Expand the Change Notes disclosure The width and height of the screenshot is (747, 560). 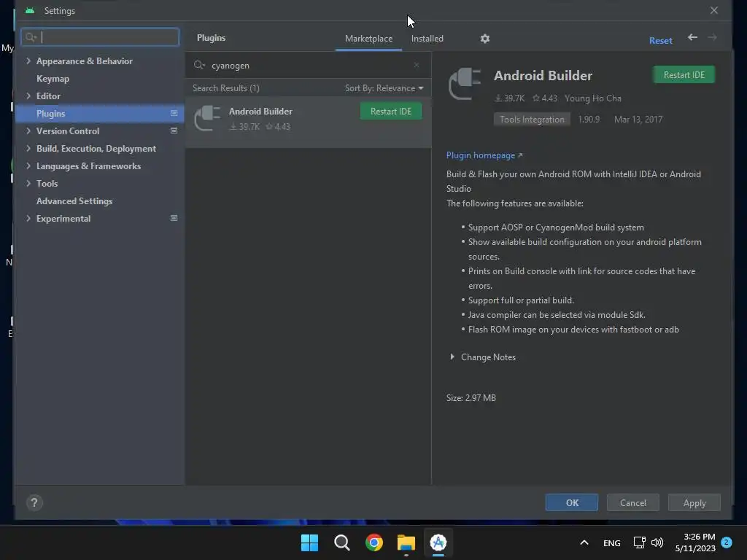click(x=452, y=357)
